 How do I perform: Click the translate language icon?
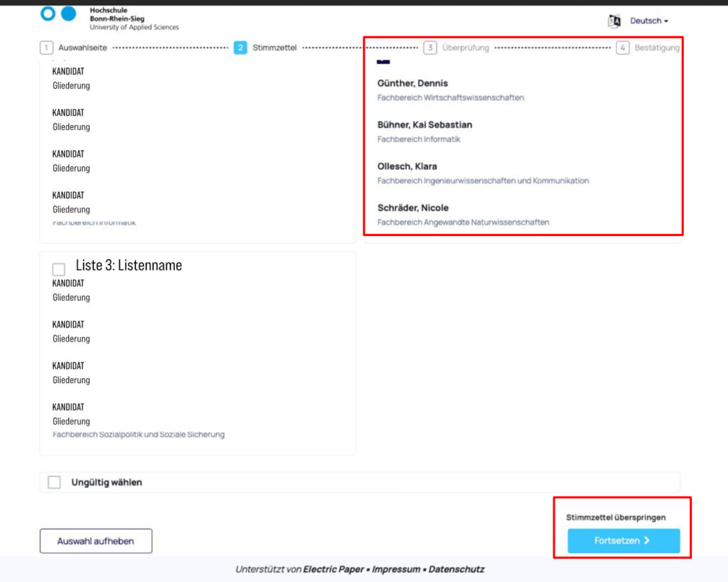tap(614, 21)
